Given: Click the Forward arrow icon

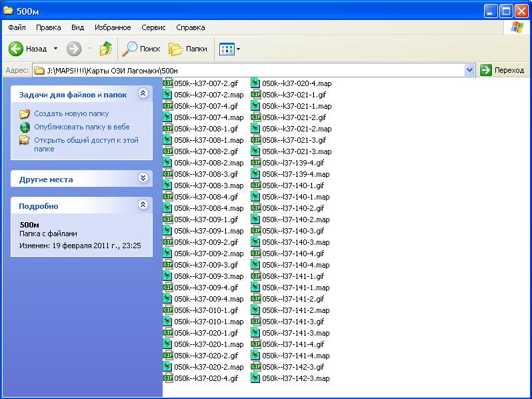Looking at the screenshot, I should 74,49.
